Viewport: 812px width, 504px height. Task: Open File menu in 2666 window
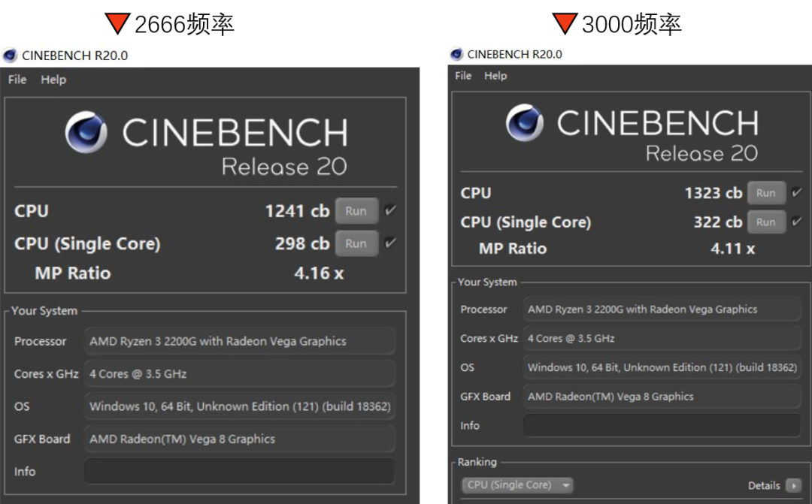17,80
